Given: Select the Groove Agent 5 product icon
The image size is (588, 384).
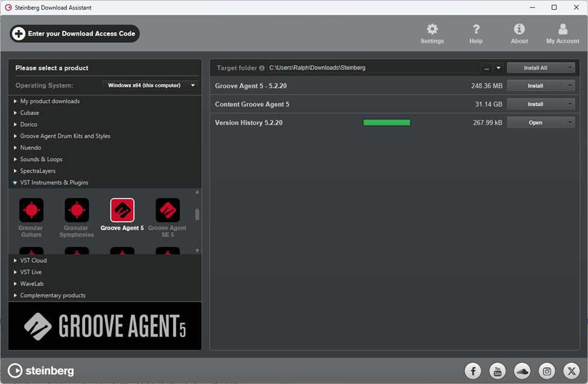Looking at the screenshot, I should pyautogui.click(x=122, y=210).
